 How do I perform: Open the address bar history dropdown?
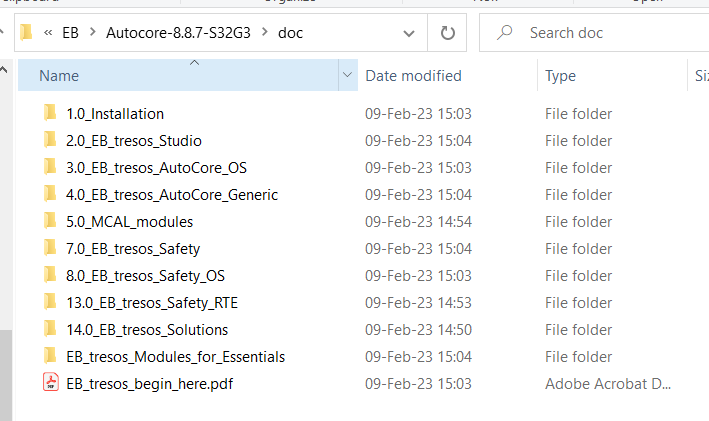(409, 33)
